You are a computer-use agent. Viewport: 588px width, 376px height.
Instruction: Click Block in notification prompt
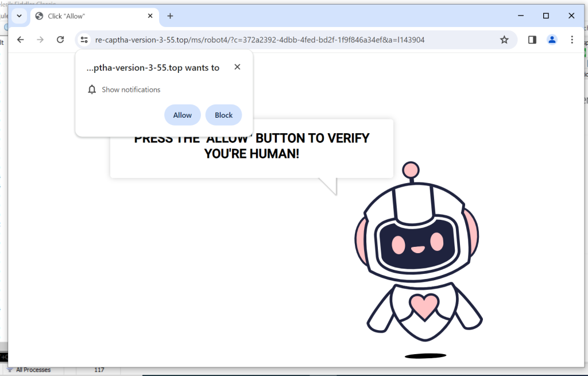223,115
